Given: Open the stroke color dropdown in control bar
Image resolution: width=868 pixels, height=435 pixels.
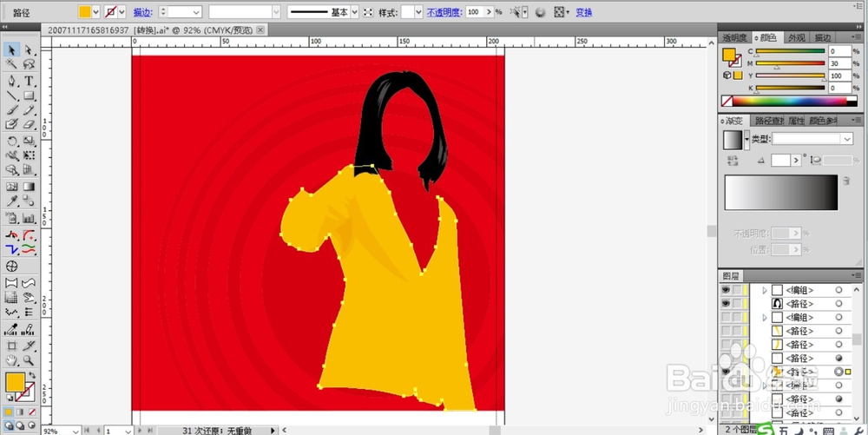Looking at the screenshot, I should [x=122, y=11].
